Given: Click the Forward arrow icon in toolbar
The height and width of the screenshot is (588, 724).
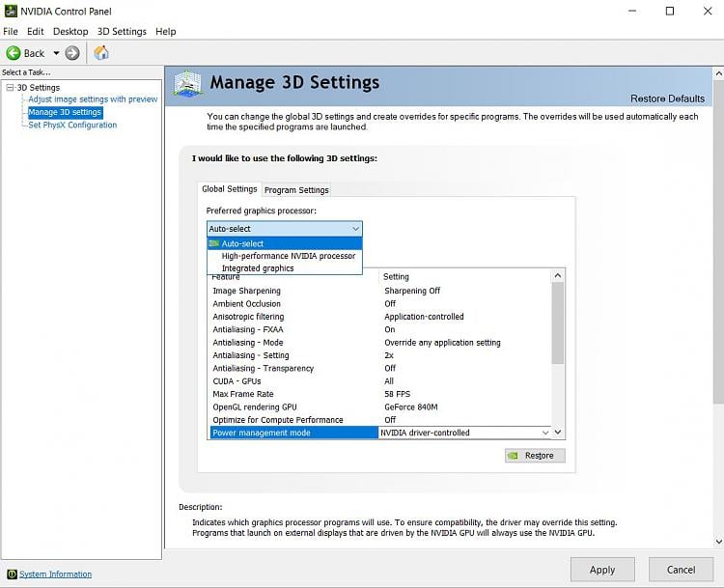Looking at the screenshot, I should tap(72, 53).
